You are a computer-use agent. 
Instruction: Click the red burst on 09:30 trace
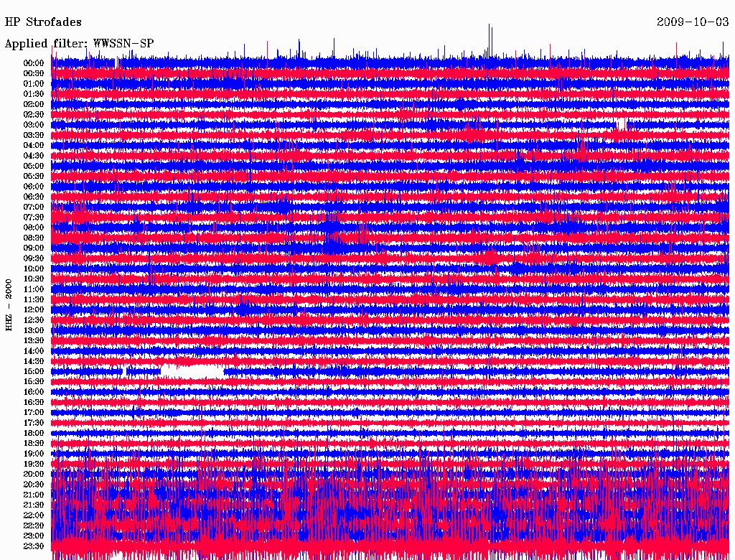coord(490,258)
